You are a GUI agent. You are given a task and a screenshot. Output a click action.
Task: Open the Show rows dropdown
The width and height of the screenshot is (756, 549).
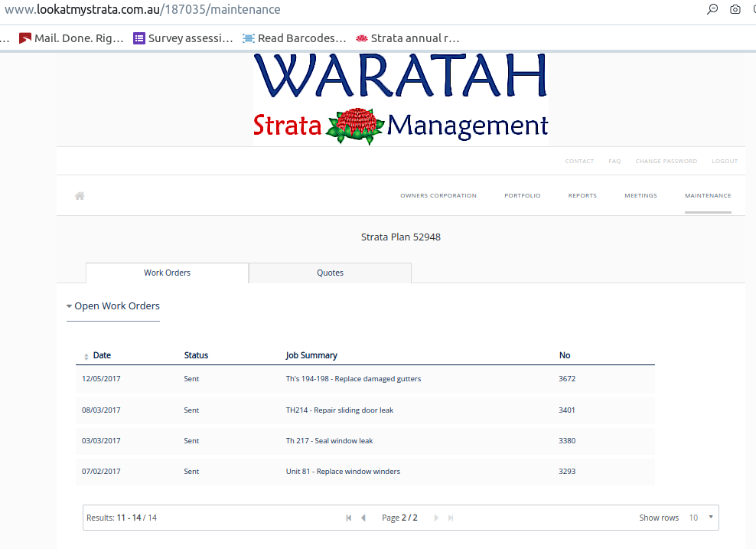tap(701, 518)
